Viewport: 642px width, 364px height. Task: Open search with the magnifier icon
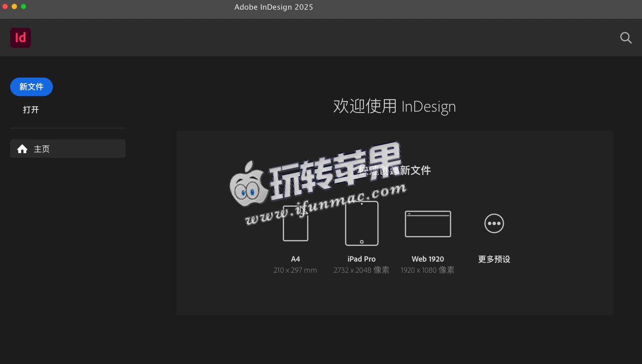(626, 38)
